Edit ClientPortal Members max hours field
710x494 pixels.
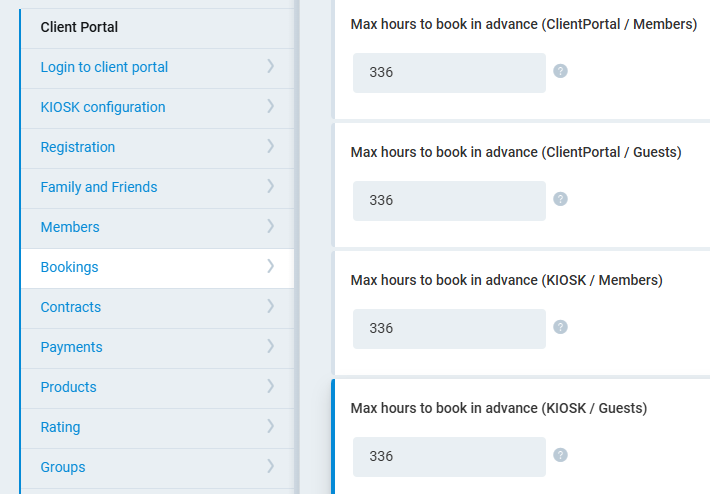449,73
